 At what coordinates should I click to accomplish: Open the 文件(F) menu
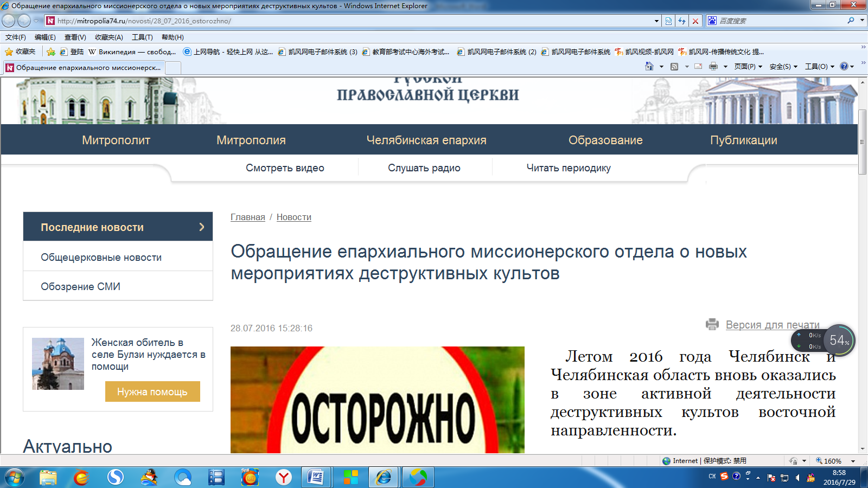coord(16,37)
